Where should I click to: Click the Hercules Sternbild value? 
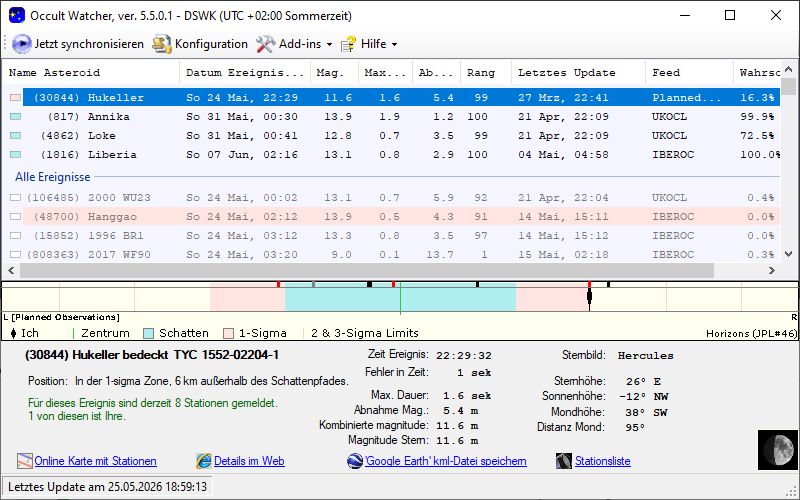pyautogui.click(x=645, y=356)
